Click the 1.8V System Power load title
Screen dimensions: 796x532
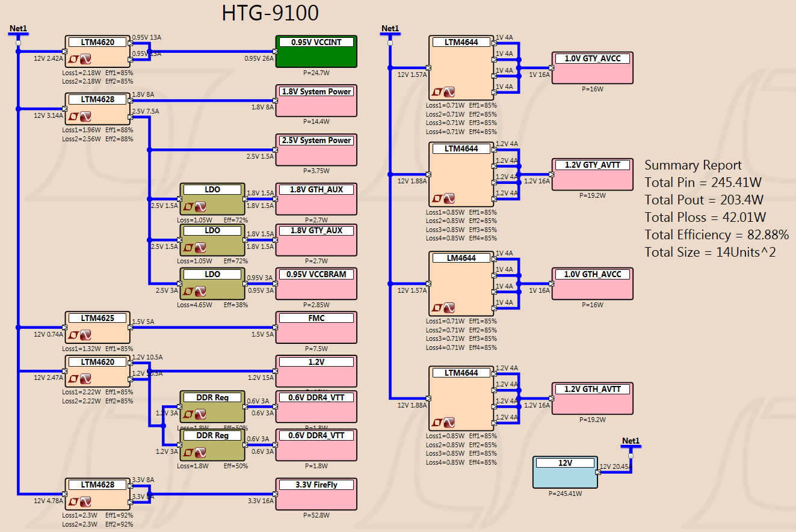[x=316, y=91]
